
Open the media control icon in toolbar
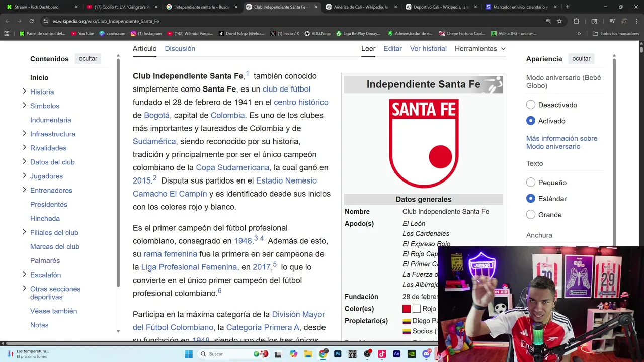tap(612, 21)
